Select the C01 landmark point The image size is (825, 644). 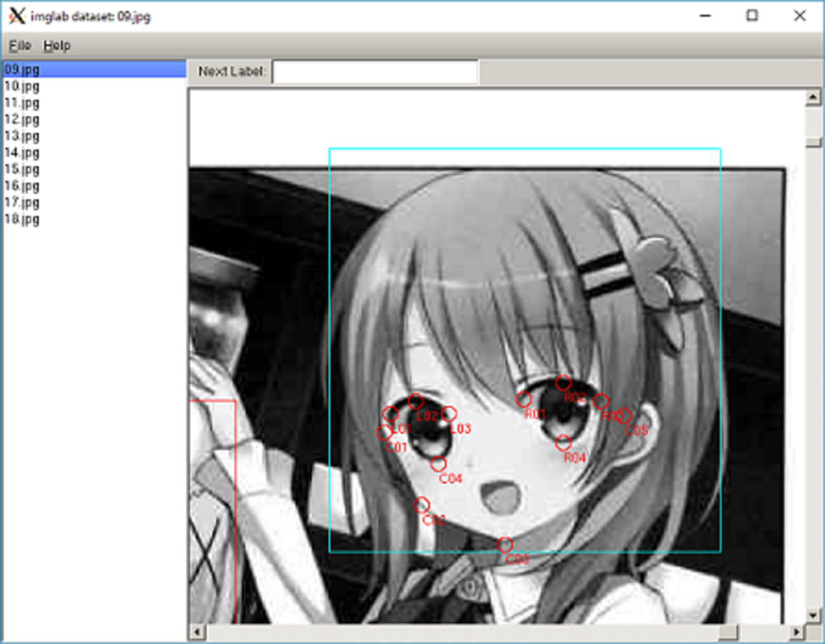[x=384, y=433]
